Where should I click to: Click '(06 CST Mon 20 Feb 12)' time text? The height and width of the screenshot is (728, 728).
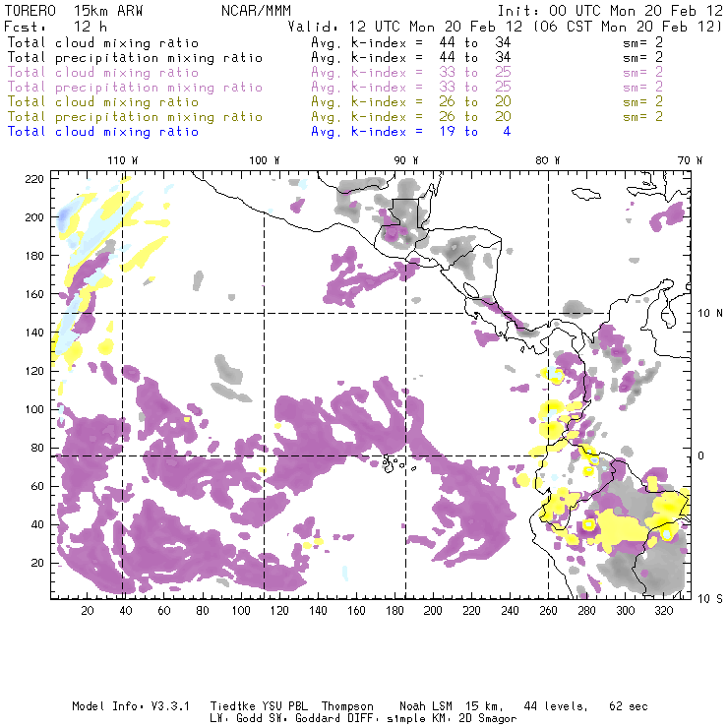point(628,27)
